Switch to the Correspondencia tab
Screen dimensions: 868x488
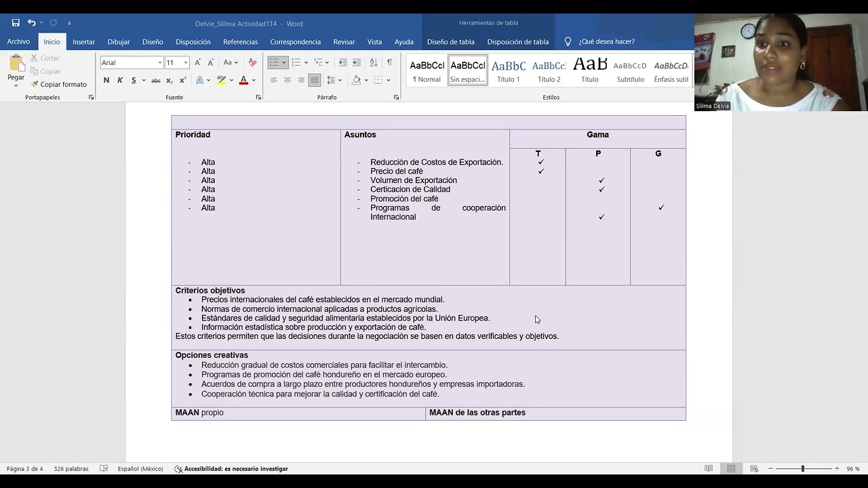(296, 41)
